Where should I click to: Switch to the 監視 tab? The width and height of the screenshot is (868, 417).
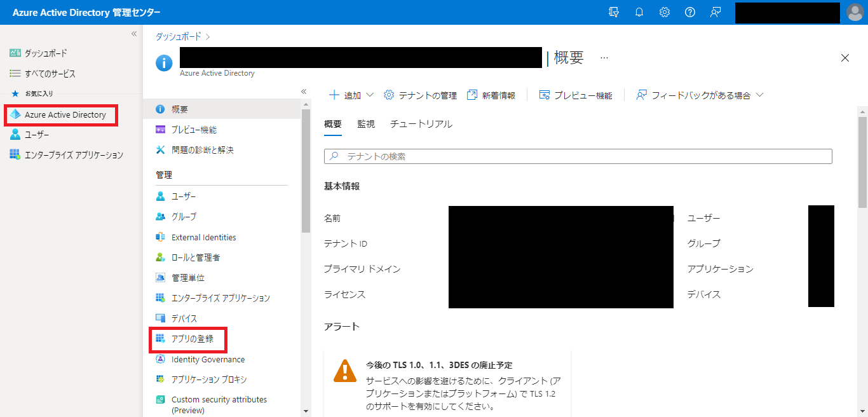366,124
